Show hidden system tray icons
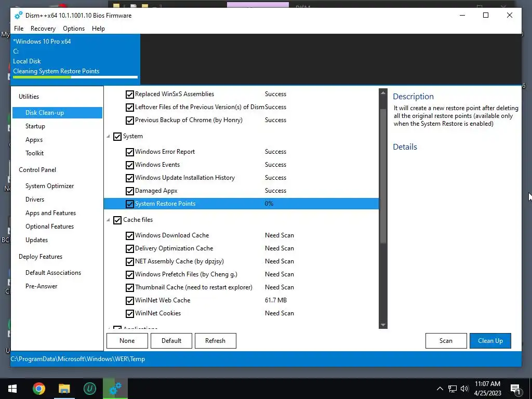Screen dimensions: 532x399 tap(440, 389)
